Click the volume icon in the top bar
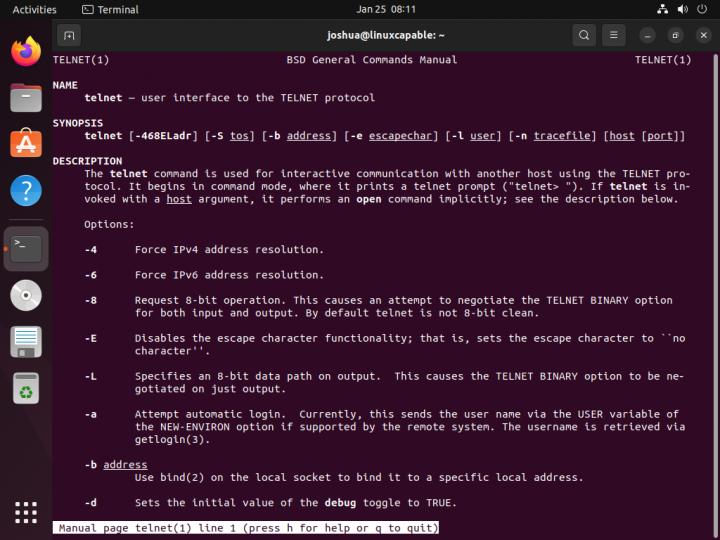Viewport: 720px width, 540px height. [683, 9]
